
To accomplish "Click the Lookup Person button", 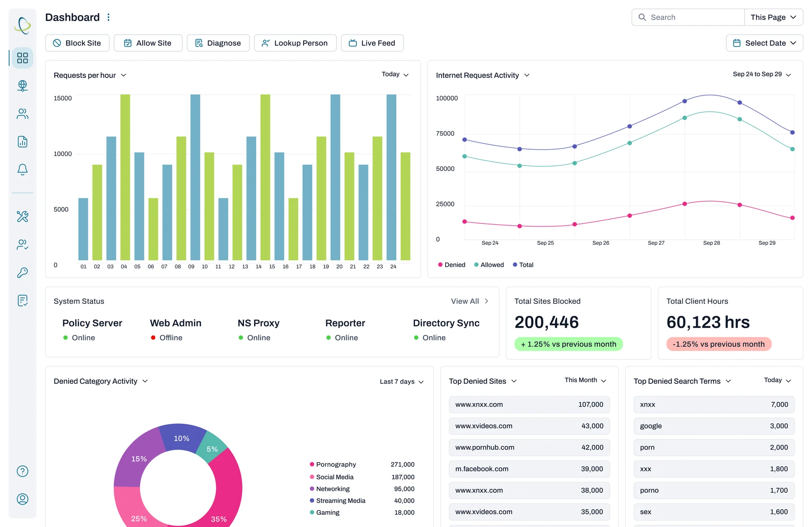I will [295, 43].
